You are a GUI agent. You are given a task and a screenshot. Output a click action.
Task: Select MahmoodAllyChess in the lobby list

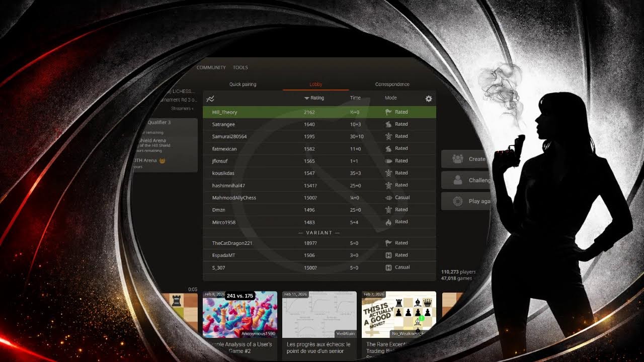(x=319, y=198)
